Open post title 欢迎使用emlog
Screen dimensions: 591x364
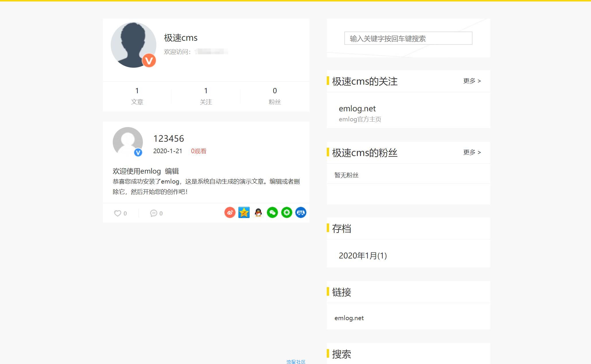[x=137, y=171]
